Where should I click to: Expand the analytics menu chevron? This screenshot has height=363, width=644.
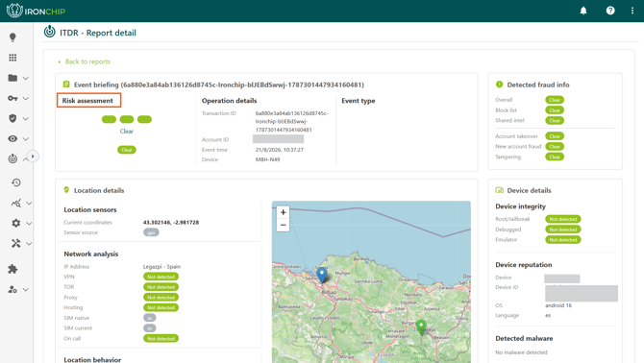29,203
